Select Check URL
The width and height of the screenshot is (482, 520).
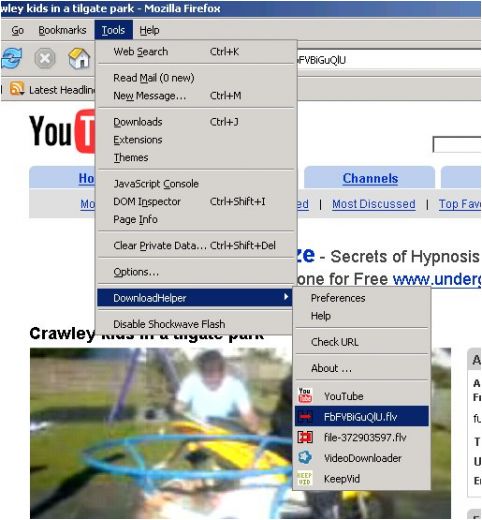point(362,342)
